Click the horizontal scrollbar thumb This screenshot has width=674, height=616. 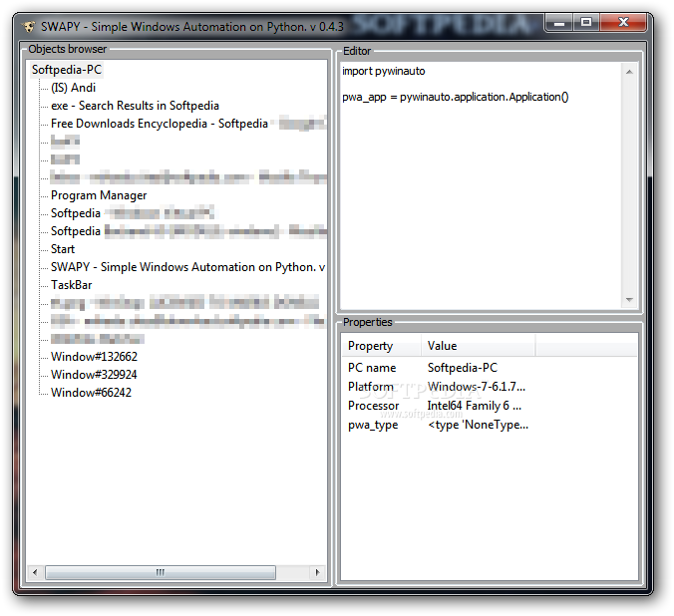pos(161,572)
